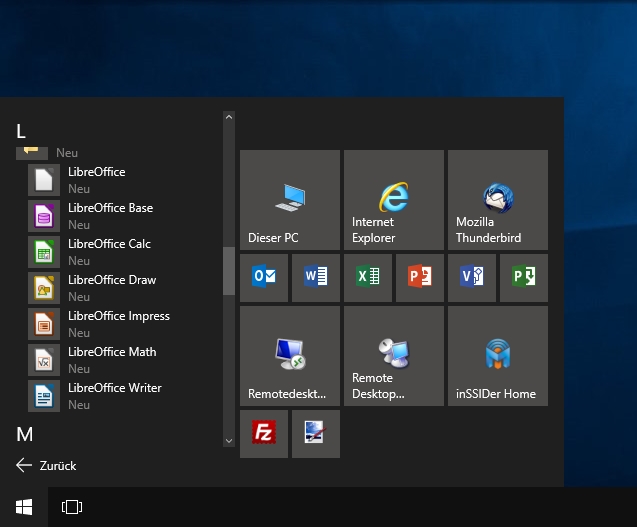This screenshot has width=637, height=527.
Task: Open the Project tile
Action: (524, 278)
